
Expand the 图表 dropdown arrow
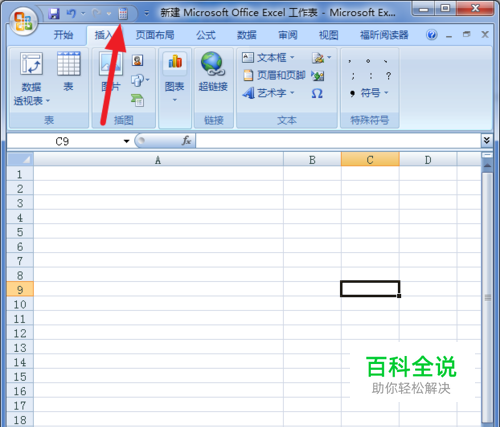tap(175, 100)
